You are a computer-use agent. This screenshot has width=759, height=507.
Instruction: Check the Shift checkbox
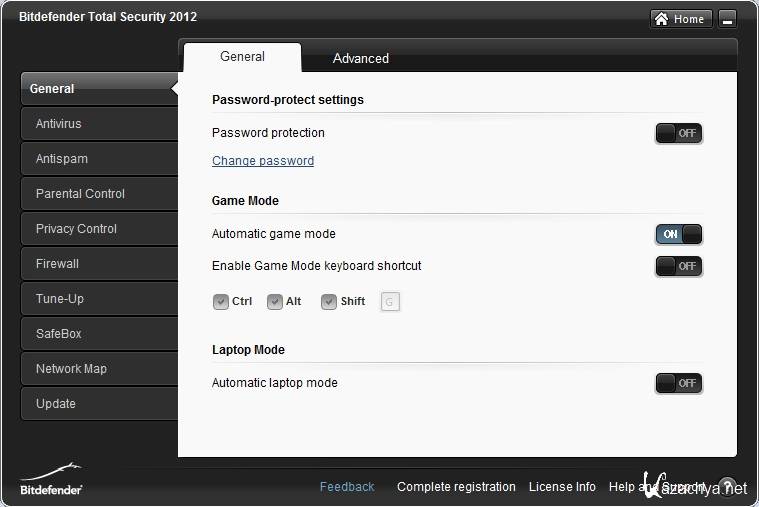coord(329,301)
